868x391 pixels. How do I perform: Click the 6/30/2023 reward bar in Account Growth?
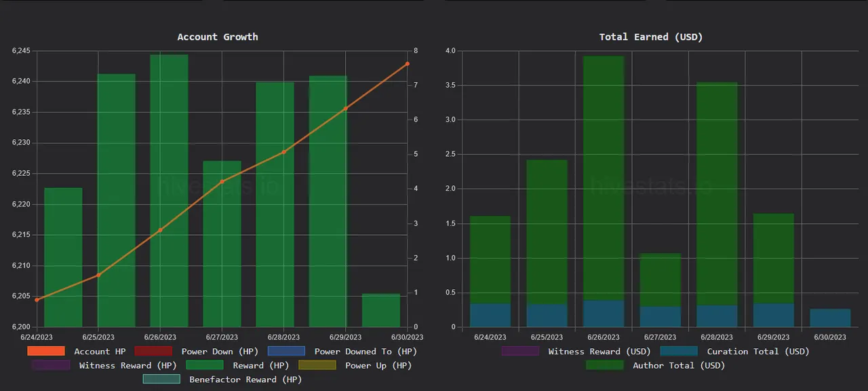pyautogui.click(x=380, y=310)
